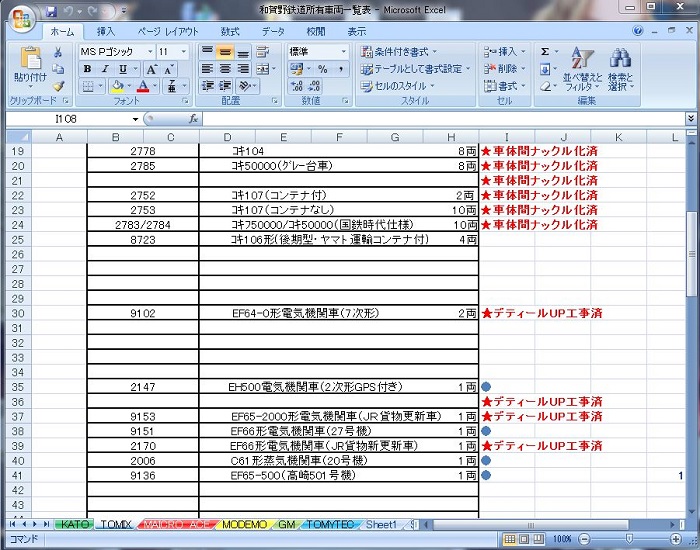700x550 pixels.
Task: Align text right
Action: (x=243, y=69)
